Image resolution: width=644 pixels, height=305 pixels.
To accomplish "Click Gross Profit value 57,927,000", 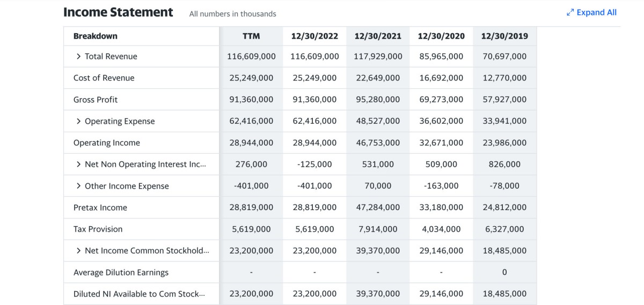I will point(504,100).
